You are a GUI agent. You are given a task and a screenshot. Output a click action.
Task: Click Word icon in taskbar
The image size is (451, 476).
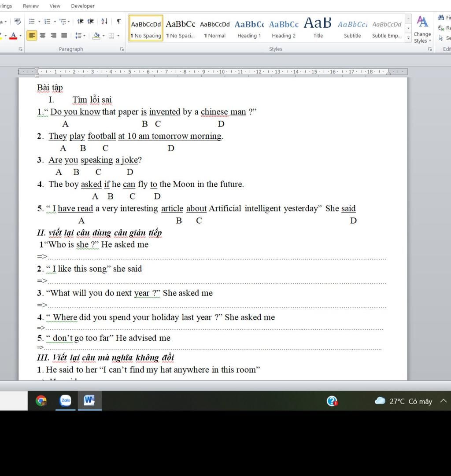pyautogui.click(x=89, y=401)
